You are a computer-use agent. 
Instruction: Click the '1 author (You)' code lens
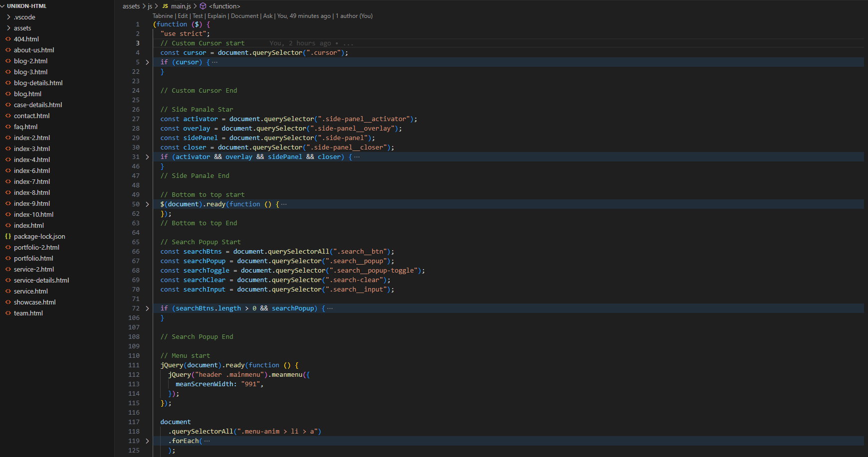[x=354, y=16]
